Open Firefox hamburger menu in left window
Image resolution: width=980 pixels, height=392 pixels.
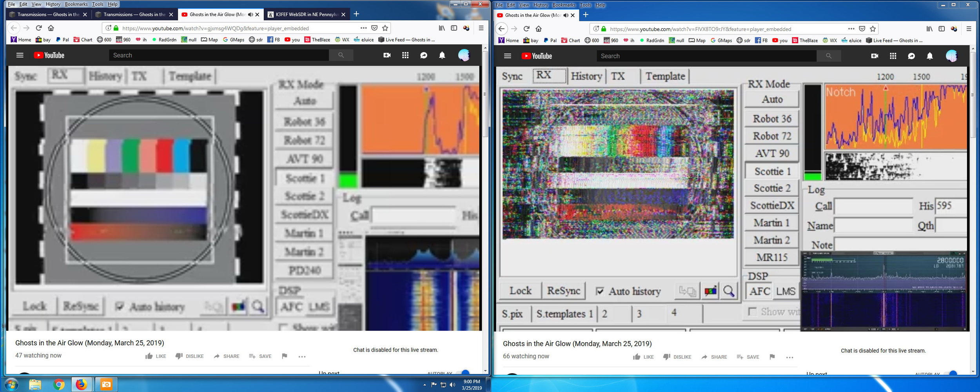point(481,28)
